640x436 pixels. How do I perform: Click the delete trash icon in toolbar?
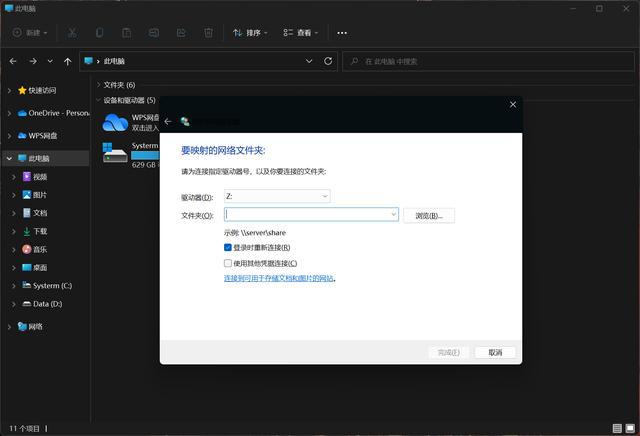[208, 33]
